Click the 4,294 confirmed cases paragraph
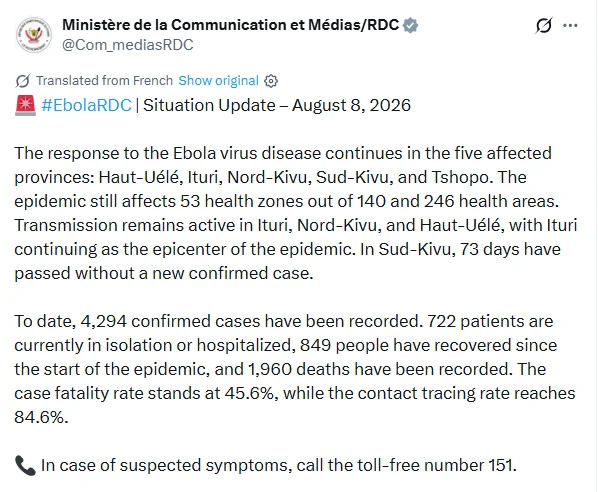Image resolution: width=598 pixels, height=492 pixels. click(x=295, y=369)
